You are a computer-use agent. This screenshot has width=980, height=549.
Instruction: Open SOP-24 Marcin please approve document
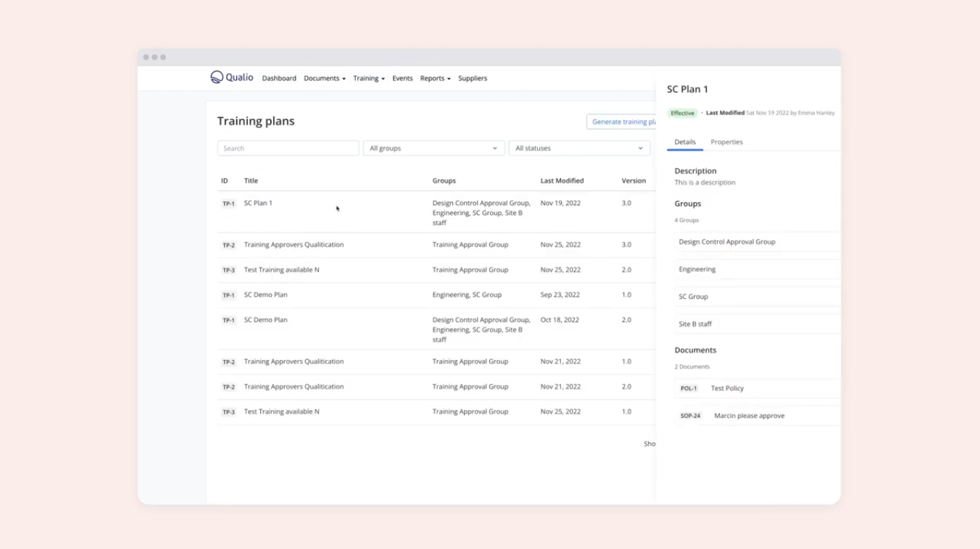point(749,416)
